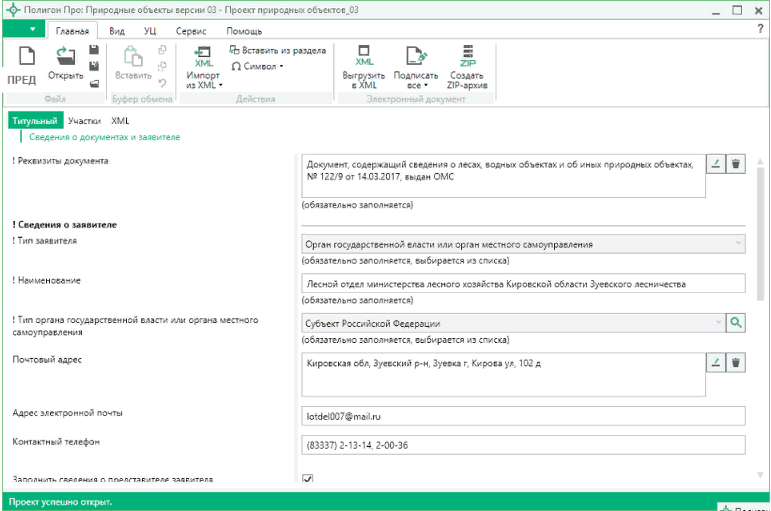Click Сведения о документах и заявителе link
The width and height of the screenshot is (771, 511).
tap(104, 137)
